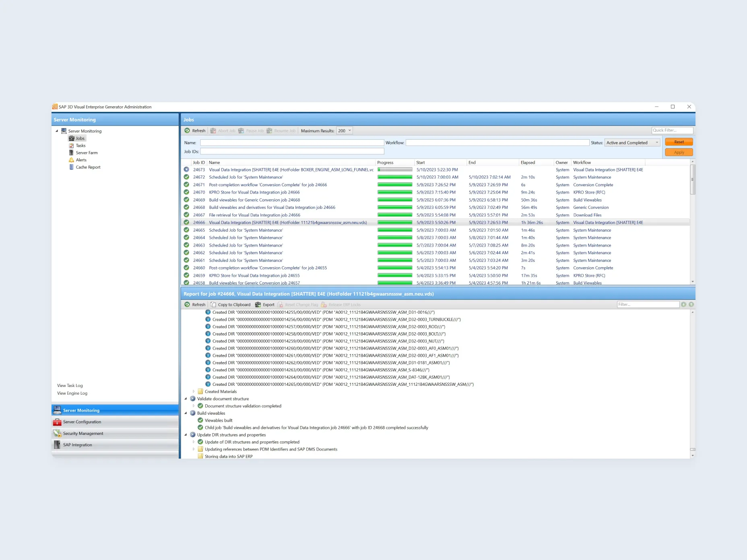The height and width of the screenshot is (560, 747).
Task: Select job row 24669 Build viewables
Action: [x=436, y=200]
